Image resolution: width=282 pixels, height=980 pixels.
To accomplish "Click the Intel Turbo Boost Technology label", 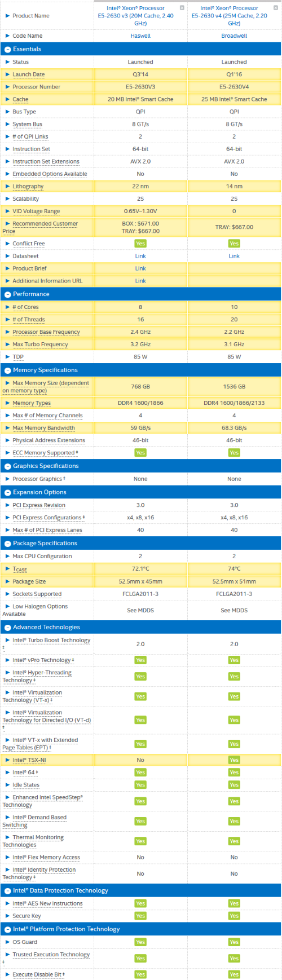I will 46,644.
